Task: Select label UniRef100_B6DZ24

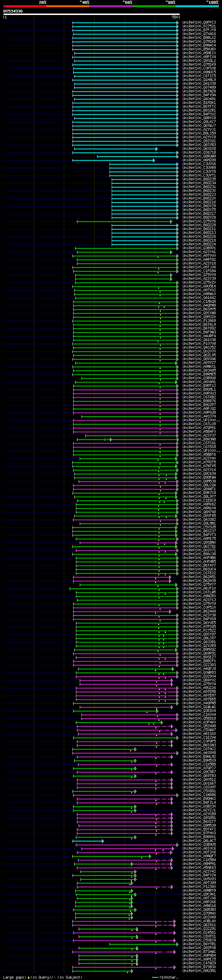Action: click(199, 244)
